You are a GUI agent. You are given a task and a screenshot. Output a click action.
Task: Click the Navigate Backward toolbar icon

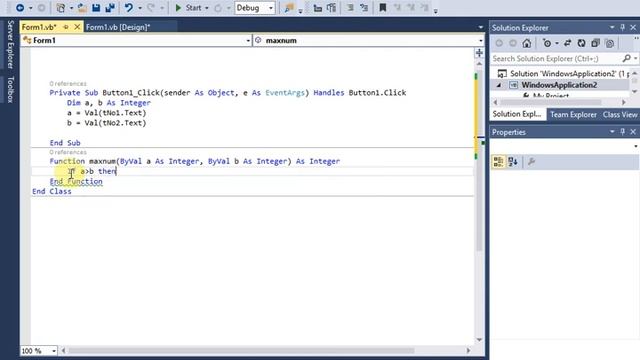[x=20, y=8]
